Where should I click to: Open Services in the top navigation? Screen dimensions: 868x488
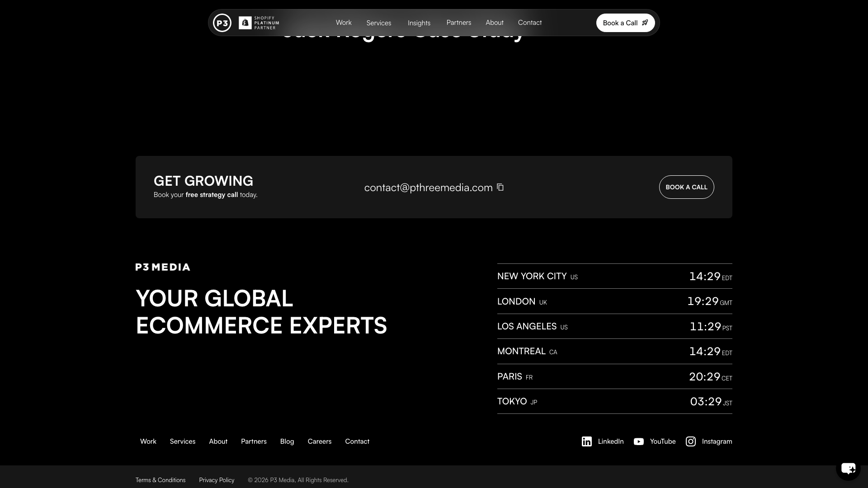379,23
